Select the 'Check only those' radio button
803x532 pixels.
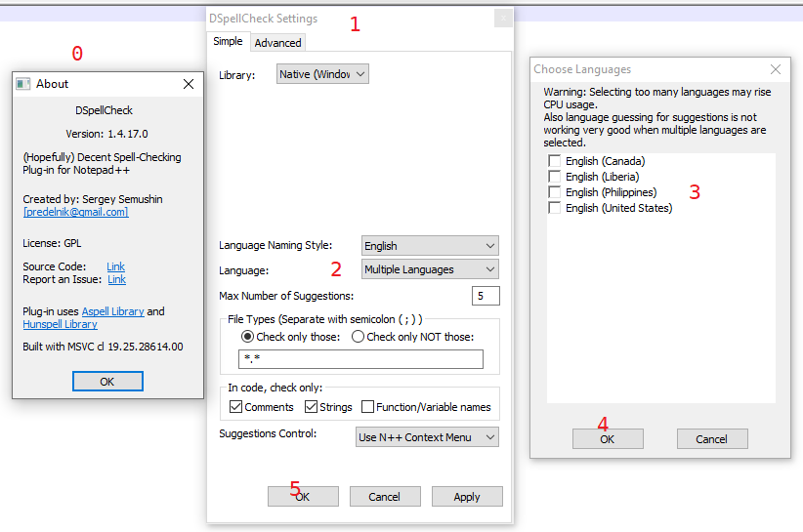(247, 337)
